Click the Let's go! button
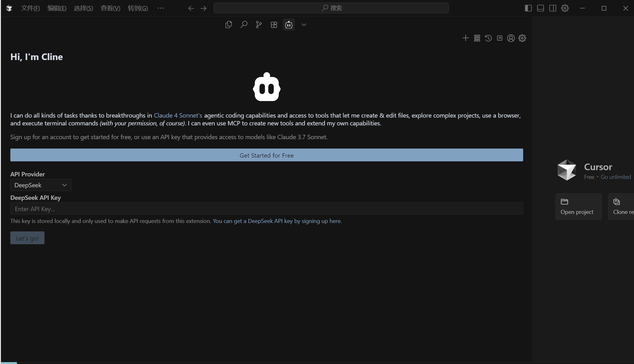The height and width of the screenshot is (364, 634). point(27,238)
